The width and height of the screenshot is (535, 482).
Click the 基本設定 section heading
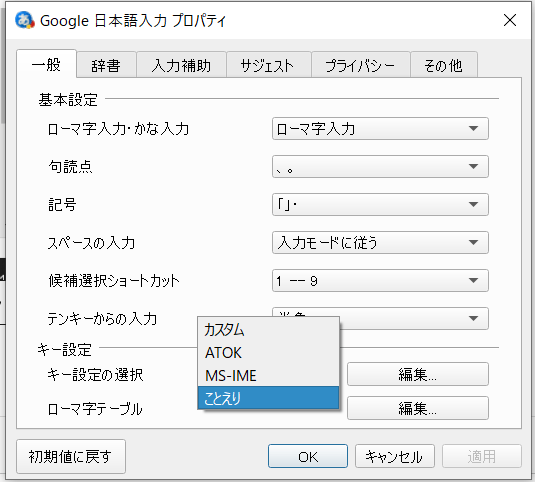pos(68,100)
